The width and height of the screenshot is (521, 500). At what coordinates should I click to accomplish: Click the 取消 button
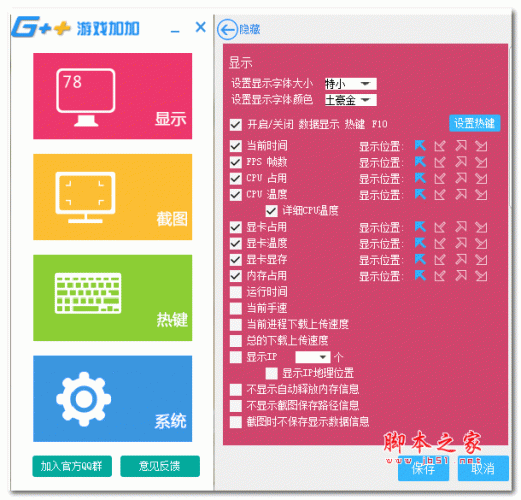coord(483,469)
